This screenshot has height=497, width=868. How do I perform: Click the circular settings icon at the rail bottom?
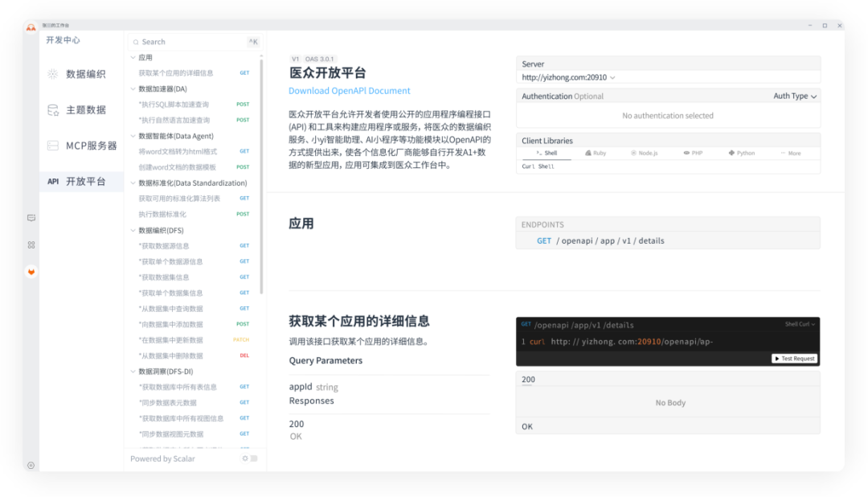tap(31, 466)
